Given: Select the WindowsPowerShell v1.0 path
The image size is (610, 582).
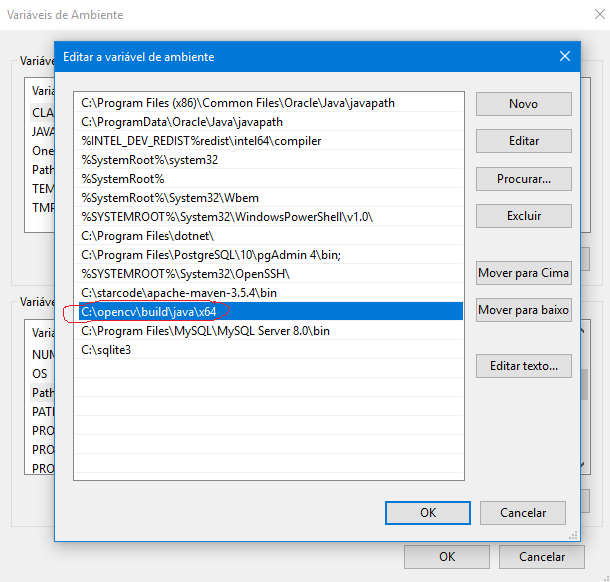Looking at the screenshot, I should [x=230, y=217].
